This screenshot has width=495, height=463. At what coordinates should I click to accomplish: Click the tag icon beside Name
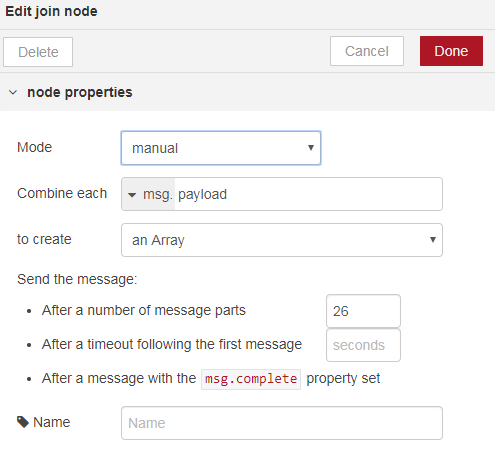[x=23, y=422]
